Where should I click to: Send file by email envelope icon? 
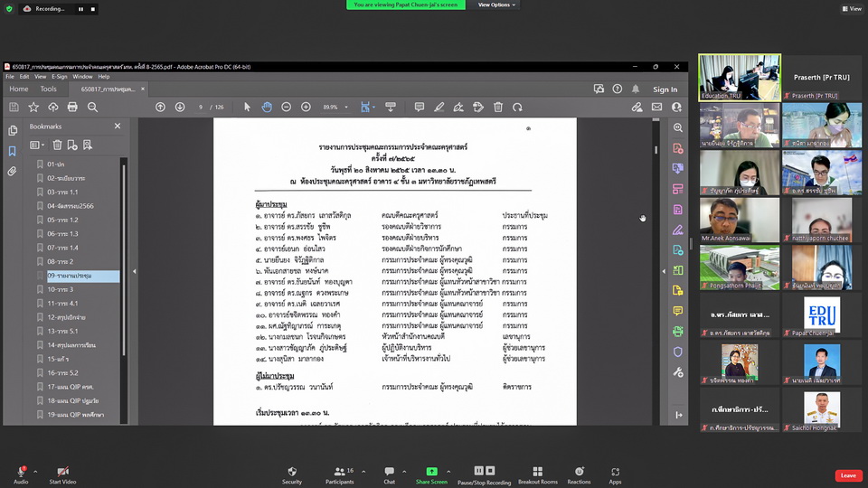(656, 108)
